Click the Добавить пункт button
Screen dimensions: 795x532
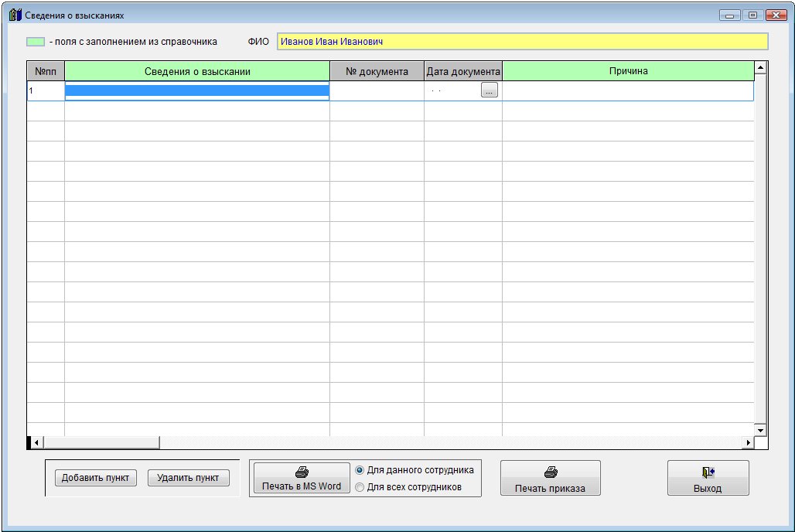(95, 478)
